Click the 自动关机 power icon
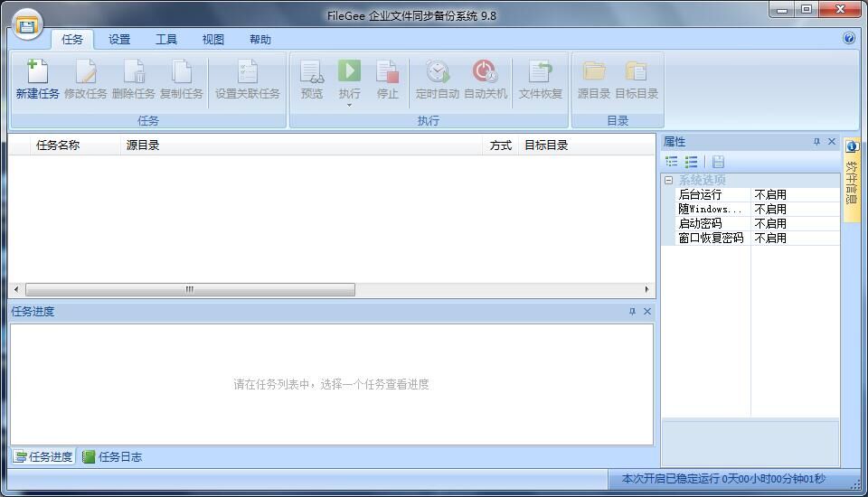The height and width of the screenshot is (497, 868). click(485, 71)
